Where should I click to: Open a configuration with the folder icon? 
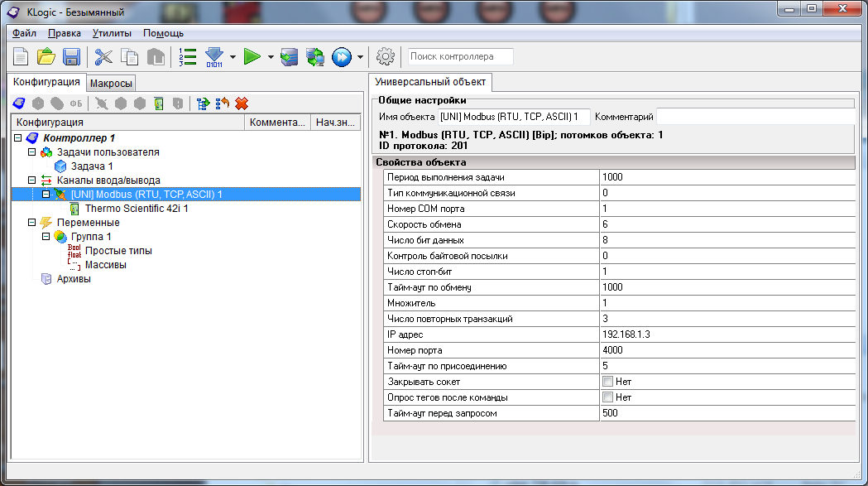[46, 57]
